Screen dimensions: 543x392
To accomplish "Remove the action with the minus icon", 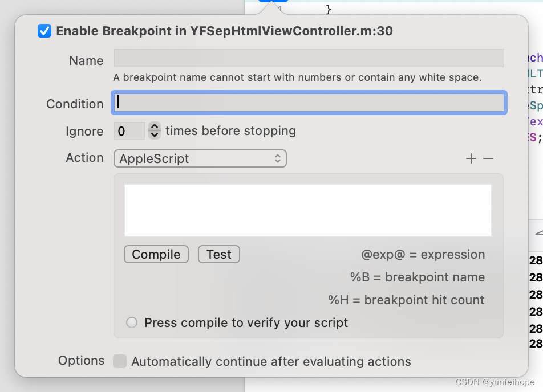I will (x=488, y=158).
